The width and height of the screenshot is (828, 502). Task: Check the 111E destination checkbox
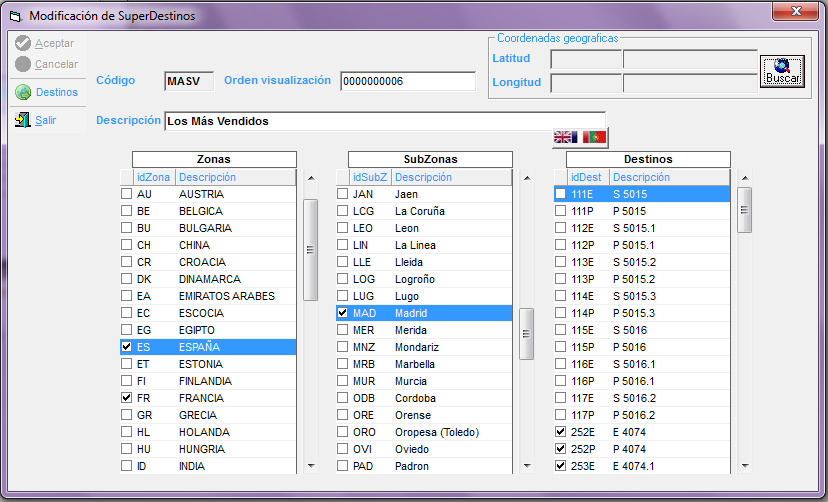point(560,194)
